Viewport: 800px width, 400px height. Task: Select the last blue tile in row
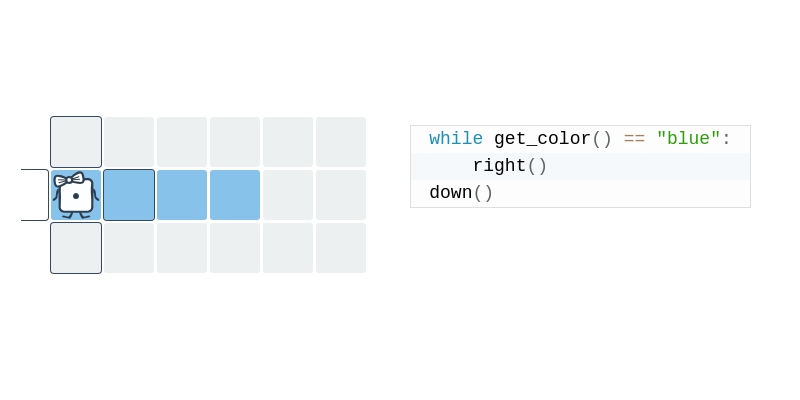click(235, 195)
